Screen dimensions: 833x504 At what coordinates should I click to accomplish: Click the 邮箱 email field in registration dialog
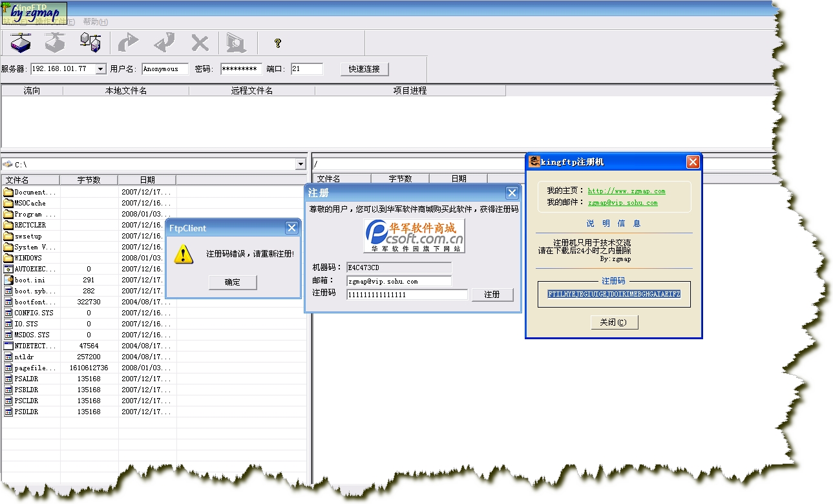click(399, 281)
